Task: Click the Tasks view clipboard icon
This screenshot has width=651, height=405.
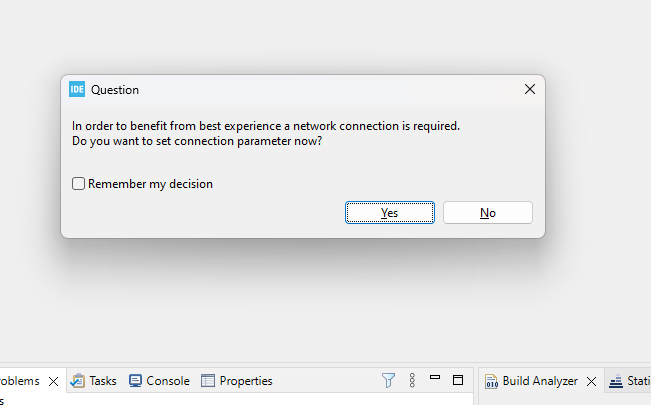Action: 77,381
